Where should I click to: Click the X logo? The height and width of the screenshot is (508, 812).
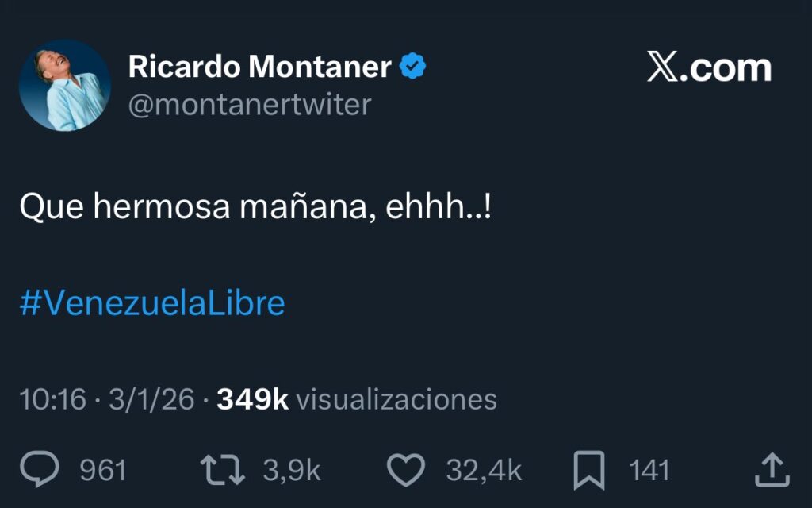(x=664, y=68)
